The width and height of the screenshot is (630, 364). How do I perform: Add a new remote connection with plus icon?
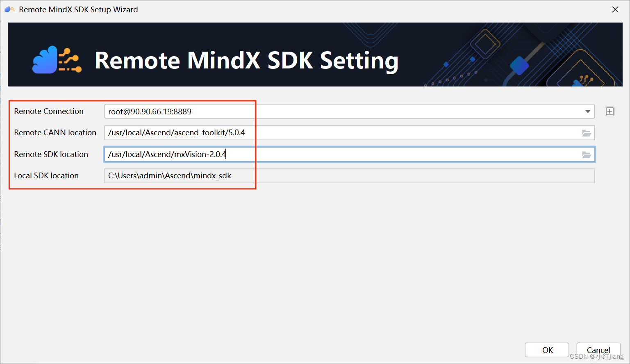[x=610, y=111]
